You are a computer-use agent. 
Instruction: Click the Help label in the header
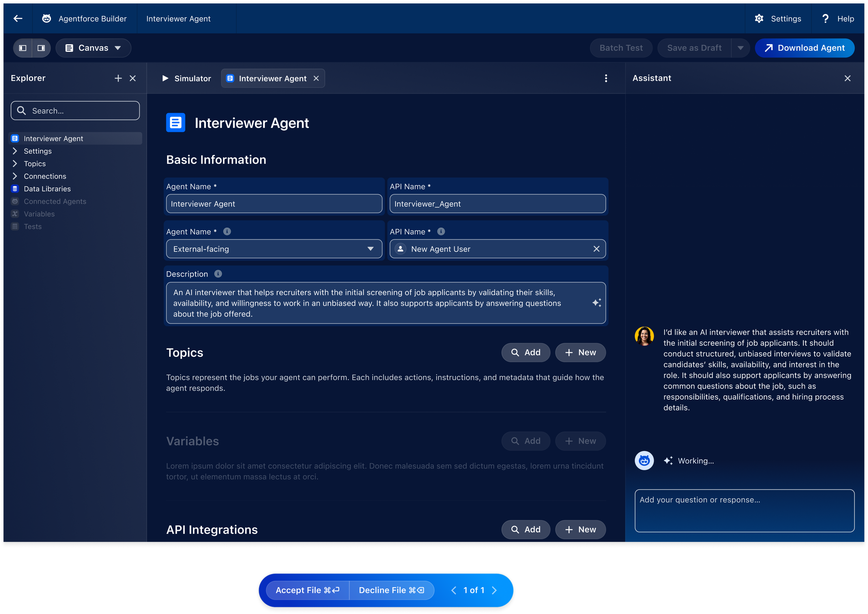tap(845, 18)
